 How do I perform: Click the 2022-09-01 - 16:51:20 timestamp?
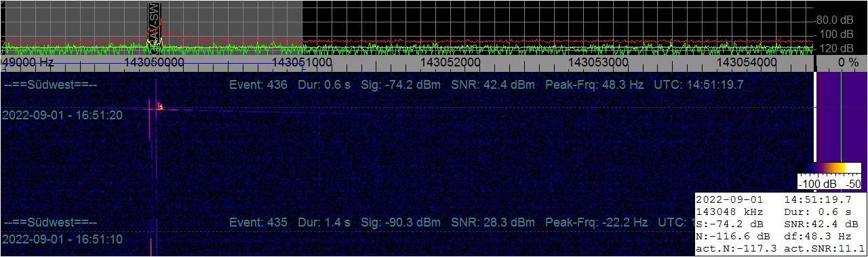tap(62, 115)
